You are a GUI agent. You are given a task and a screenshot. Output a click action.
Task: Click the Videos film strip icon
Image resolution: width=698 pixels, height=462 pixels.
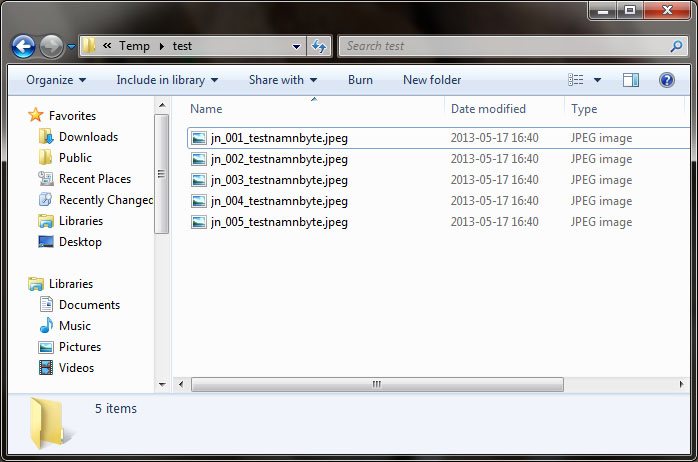pos(46,368)
